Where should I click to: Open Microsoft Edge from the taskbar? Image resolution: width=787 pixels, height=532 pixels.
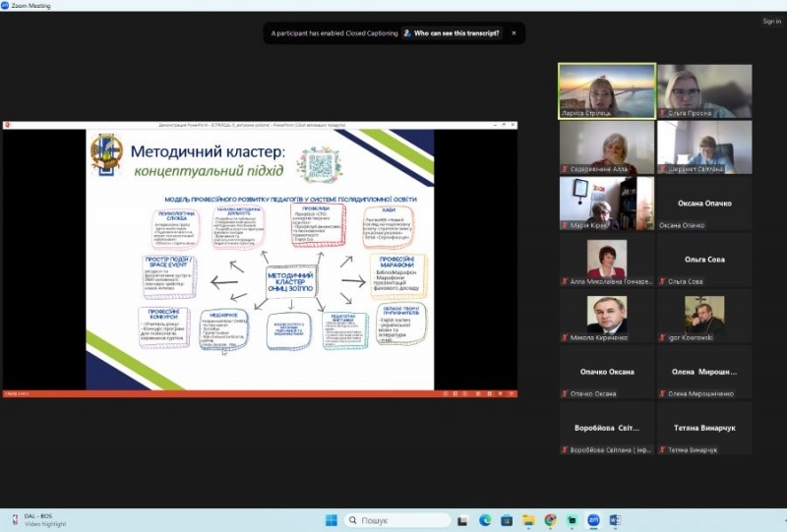click(x=485, y=519)
